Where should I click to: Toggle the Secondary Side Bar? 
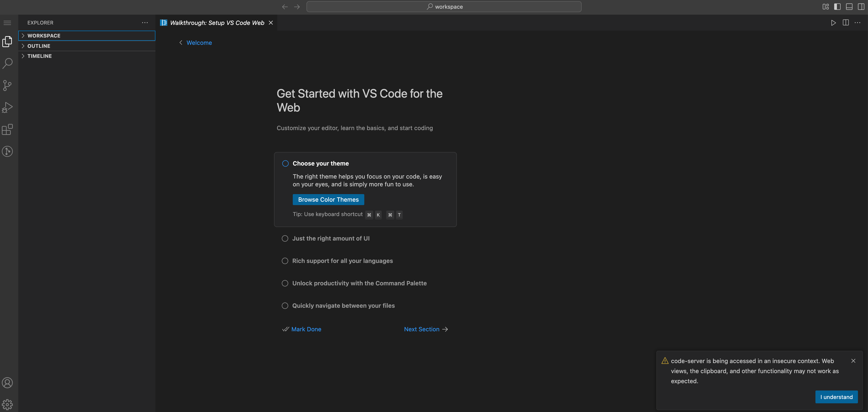[861, 7]
